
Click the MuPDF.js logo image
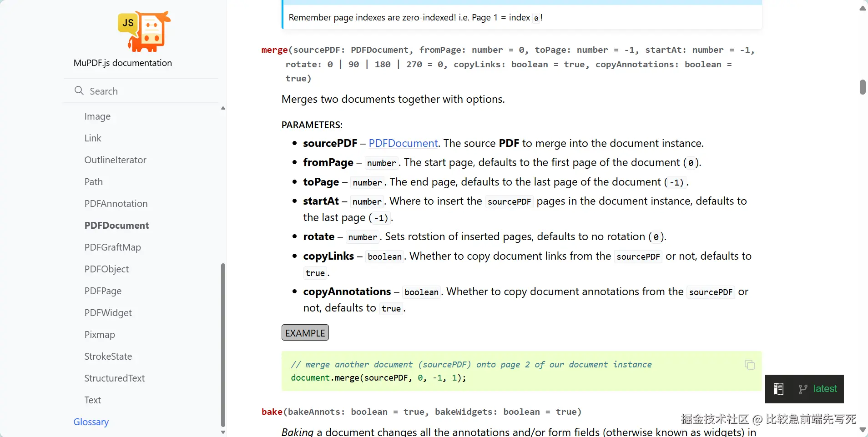(x=144, y=31)
